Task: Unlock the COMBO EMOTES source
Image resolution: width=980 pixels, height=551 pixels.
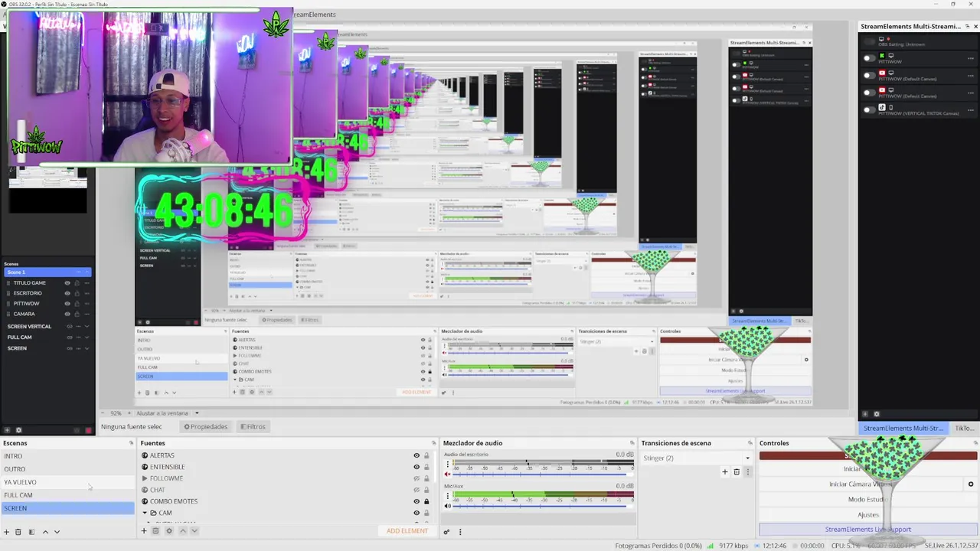Action: [x=426, y=501]
